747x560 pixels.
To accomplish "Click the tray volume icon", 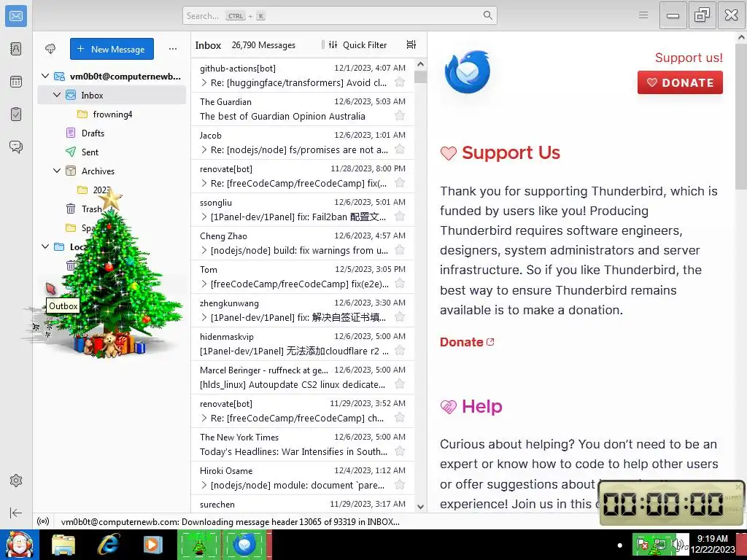I will pos(676,544).
